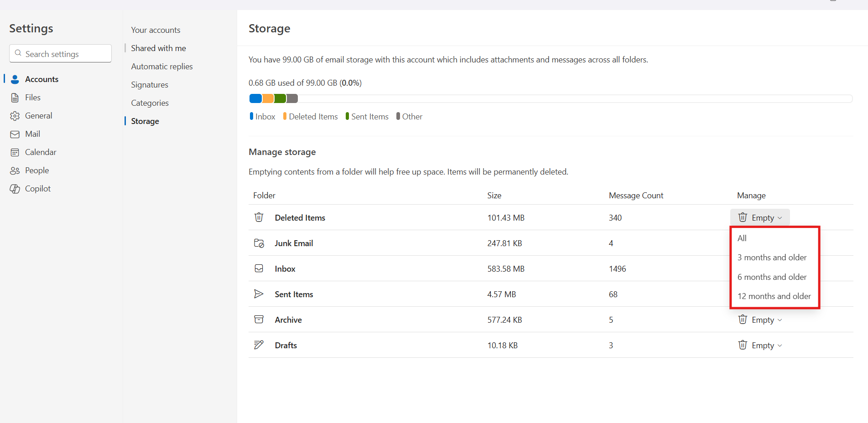
Task: Click the Drafts pencil icon
Action: 259,345
